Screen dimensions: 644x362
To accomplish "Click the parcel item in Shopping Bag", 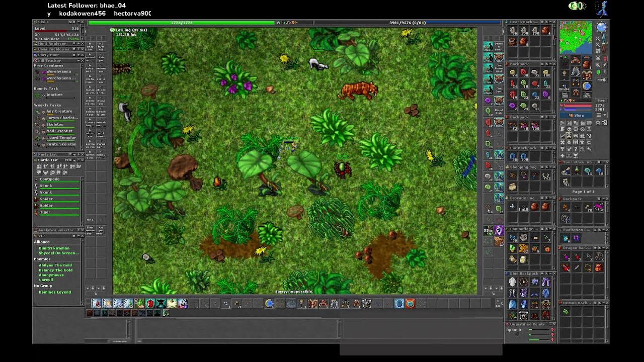I will [513, 187].
